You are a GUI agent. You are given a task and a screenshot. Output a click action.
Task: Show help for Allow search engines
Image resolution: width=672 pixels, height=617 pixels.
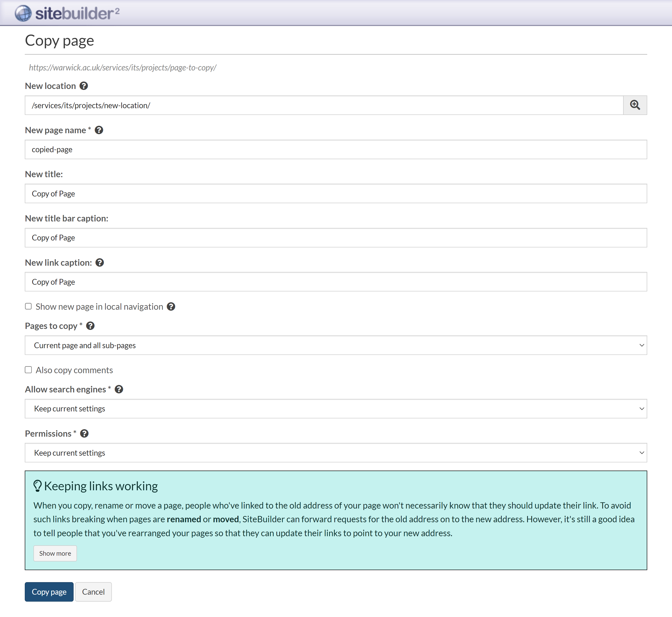119,389
